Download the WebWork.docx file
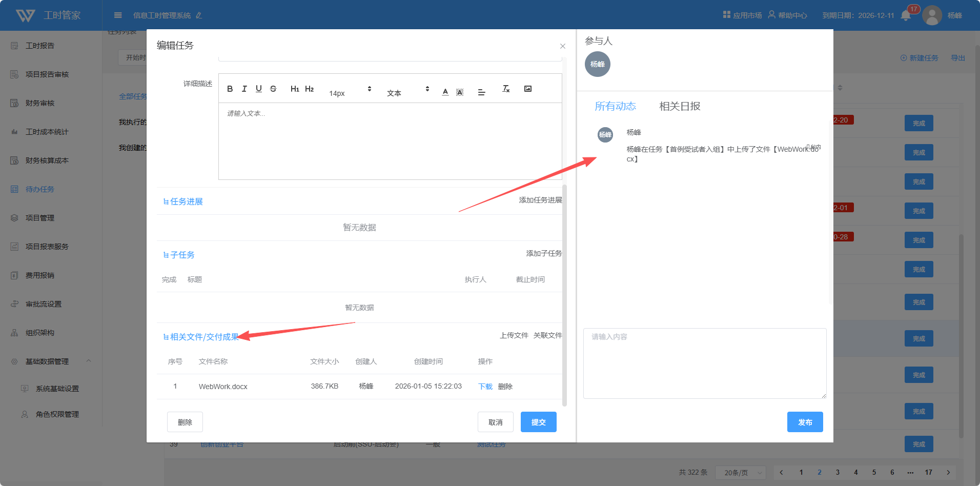The height and width of the screenshot is (486, 980). 485,387
